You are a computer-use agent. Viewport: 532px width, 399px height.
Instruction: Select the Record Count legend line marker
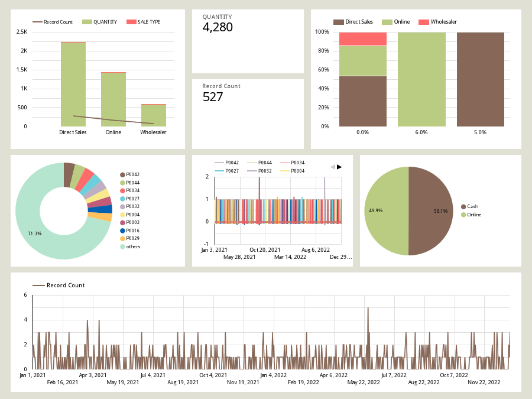pyautogui.click(x=37, y=21)
